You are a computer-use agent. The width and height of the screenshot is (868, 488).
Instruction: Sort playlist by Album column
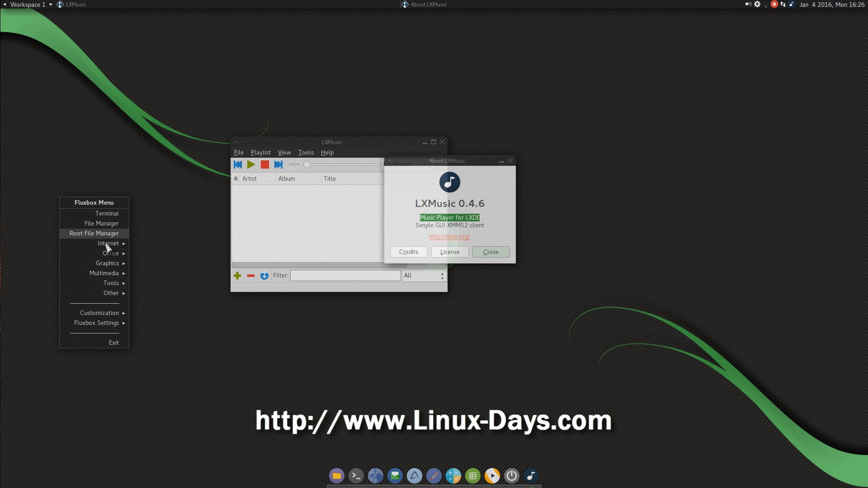[x=298, y=179]
